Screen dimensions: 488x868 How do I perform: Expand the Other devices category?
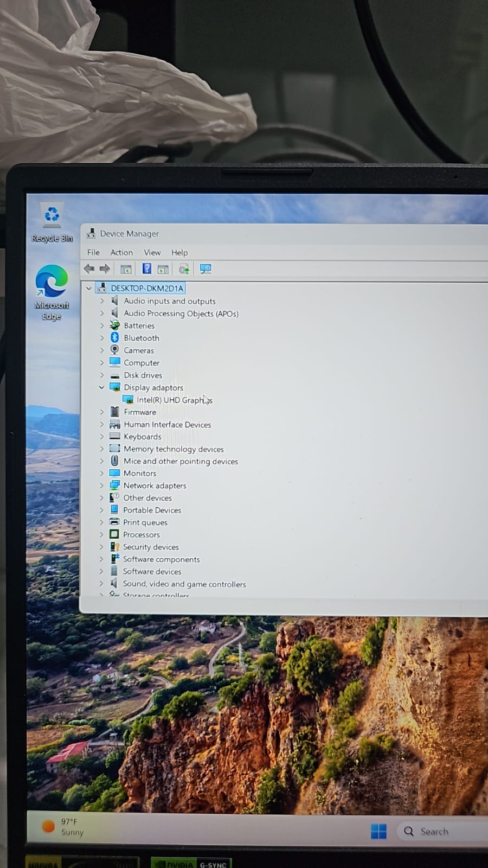pyautogui.click(x=101, y=497)
